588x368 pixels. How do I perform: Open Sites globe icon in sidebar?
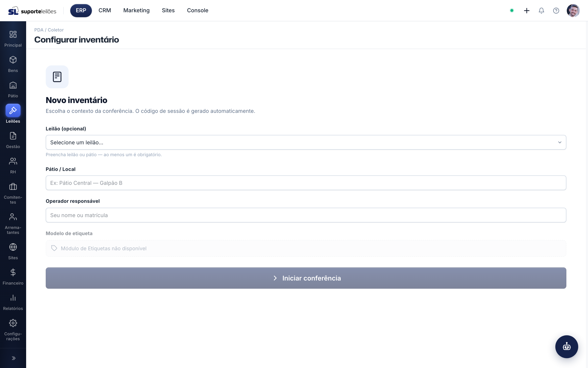tap(13, 247)
